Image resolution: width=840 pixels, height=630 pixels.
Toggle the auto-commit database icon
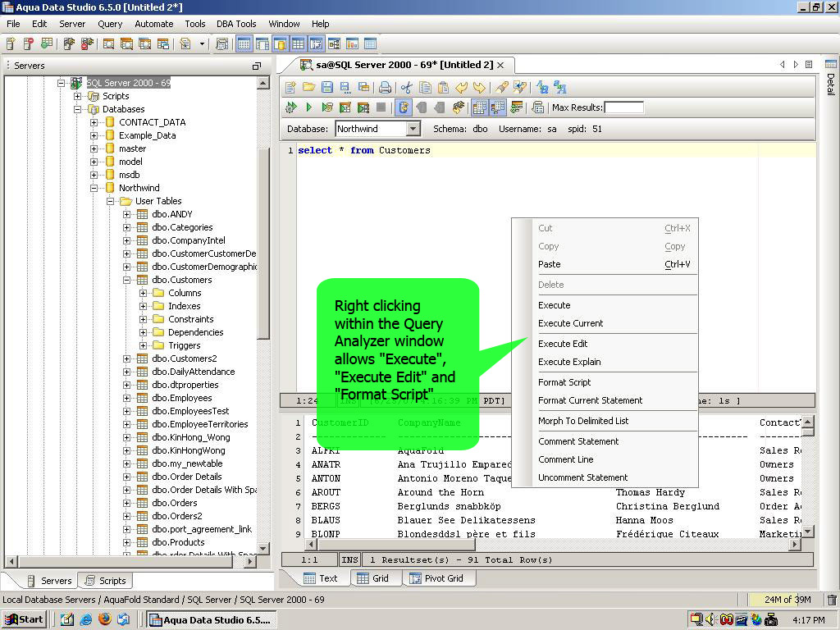[404, 107]
